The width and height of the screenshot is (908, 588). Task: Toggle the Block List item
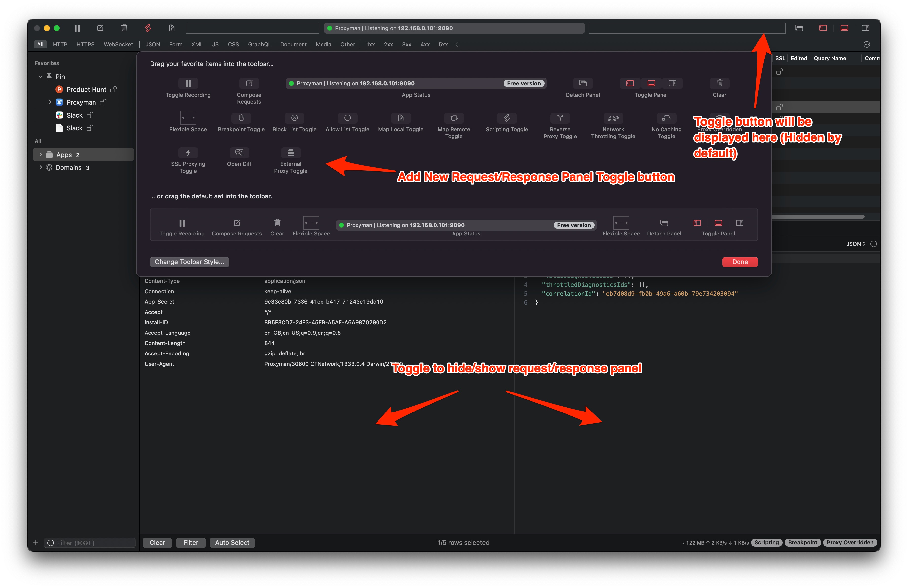[x=294, y=118]
